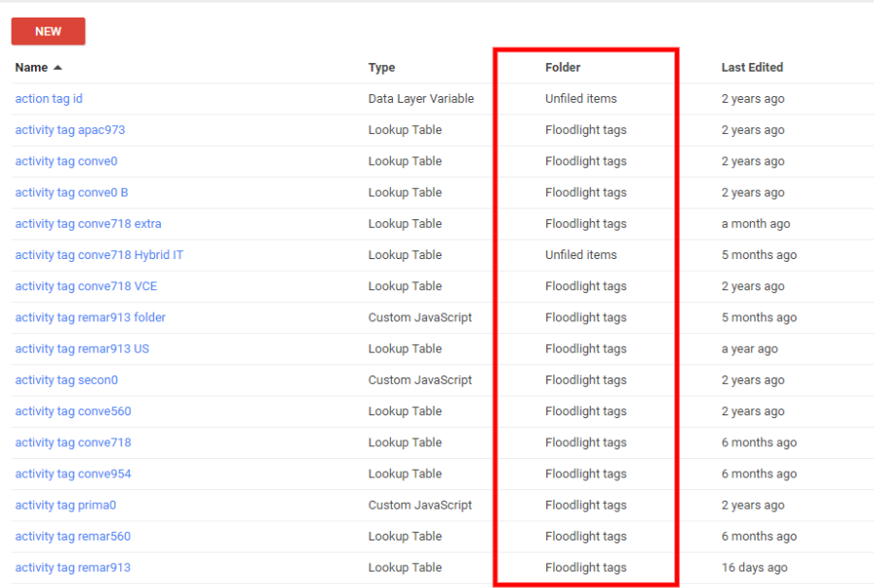The width and height of the screenshot is (874, 588).
Task: Click 'Unfiled items' in conve718 Hybrid IT row
Action: pos(581,255)
